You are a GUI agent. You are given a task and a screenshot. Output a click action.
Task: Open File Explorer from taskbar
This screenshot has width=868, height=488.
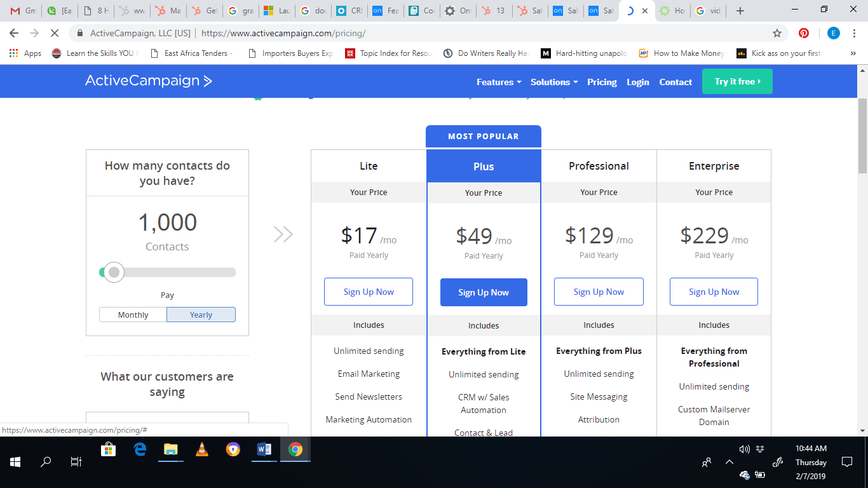tap(171, 449)
